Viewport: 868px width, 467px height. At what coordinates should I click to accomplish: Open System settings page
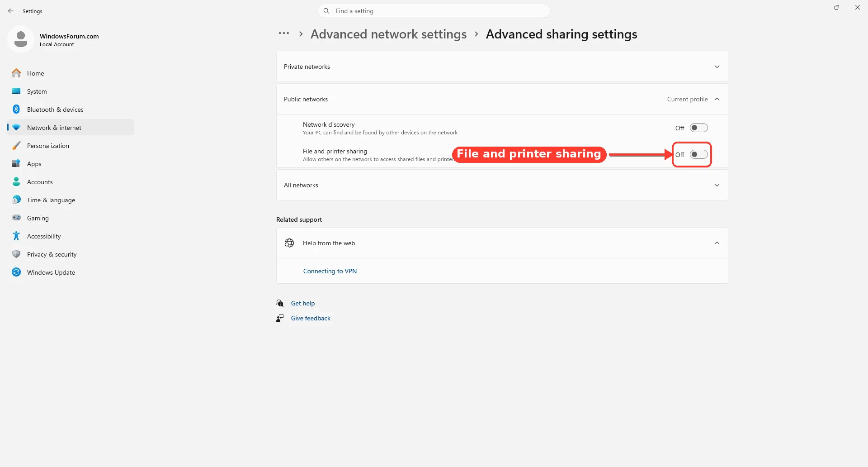pyautogui.click(x=71, y=91)
